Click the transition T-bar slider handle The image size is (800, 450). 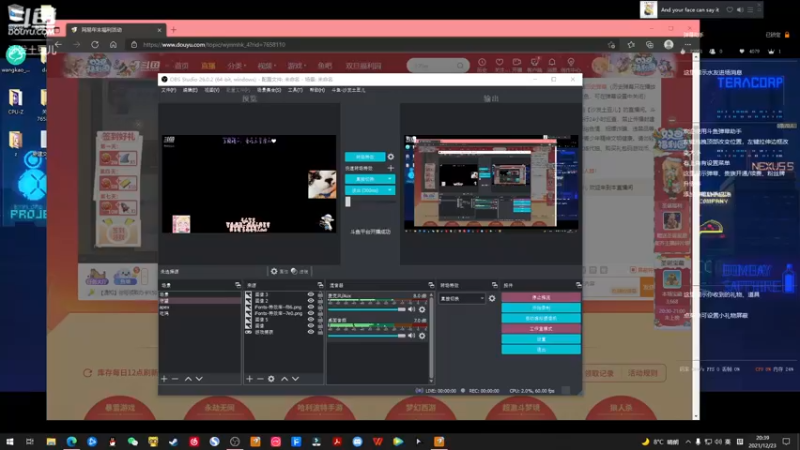pyautogui.click(x=348, y=202)
